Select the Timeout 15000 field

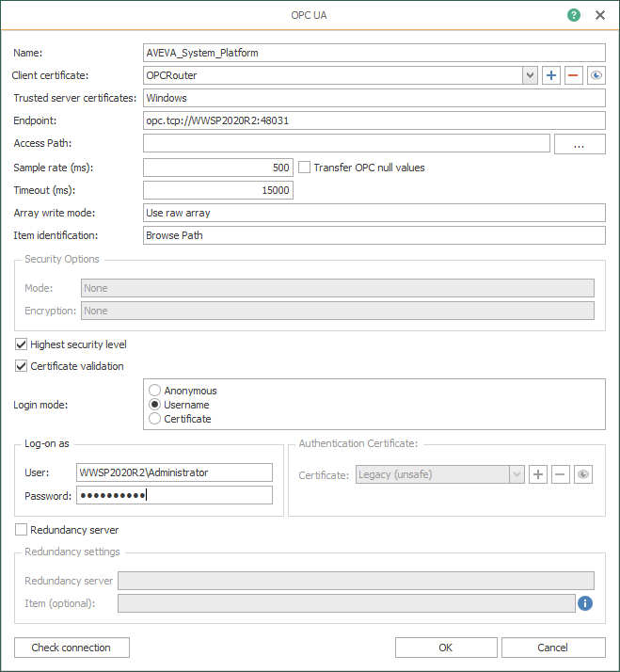point(218,190)
